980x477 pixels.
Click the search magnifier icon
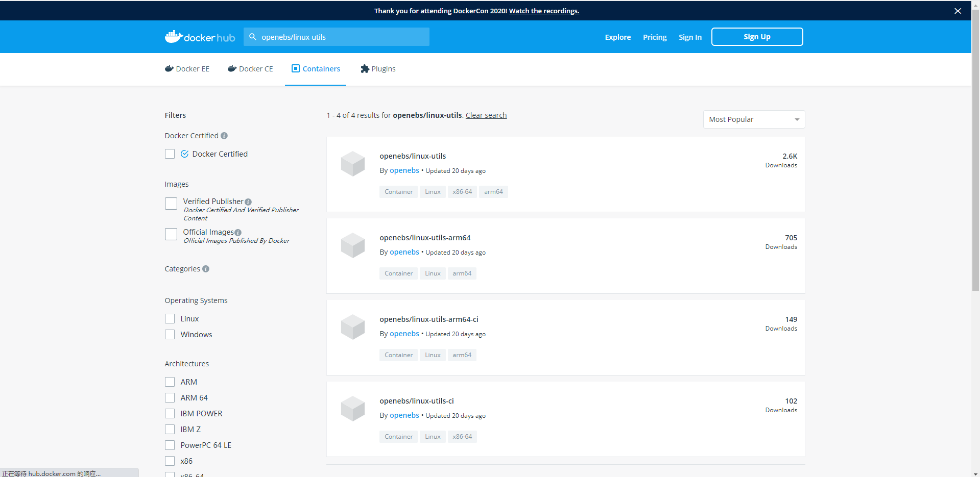coord(252,37)
